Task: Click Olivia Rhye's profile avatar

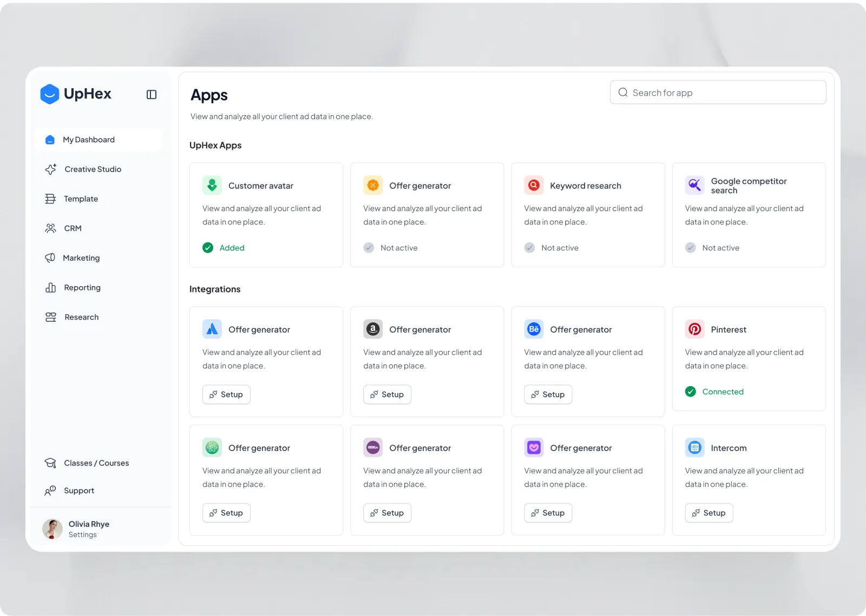Action: [53, 529]
